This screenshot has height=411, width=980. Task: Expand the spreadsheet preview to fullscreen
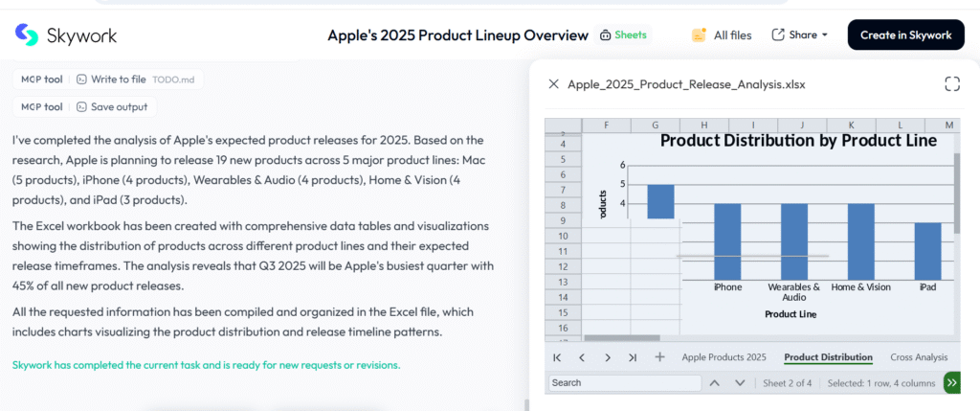[x=951, y=83]
